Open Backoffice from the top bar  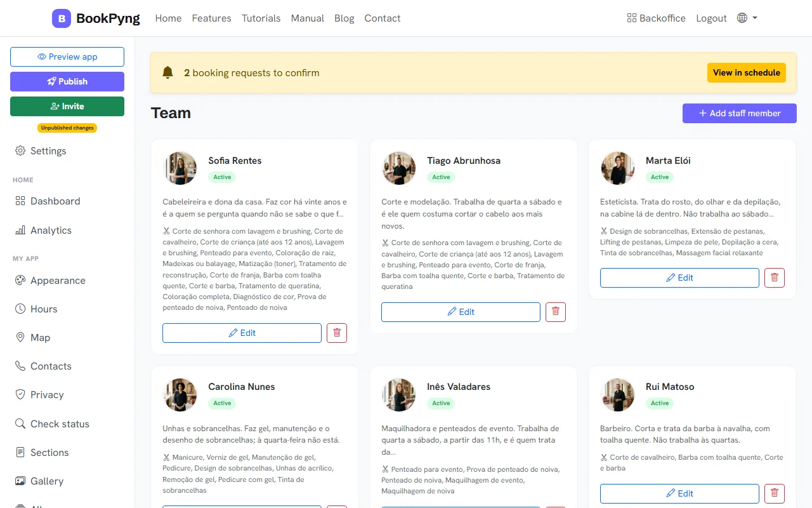coord(656,18)
